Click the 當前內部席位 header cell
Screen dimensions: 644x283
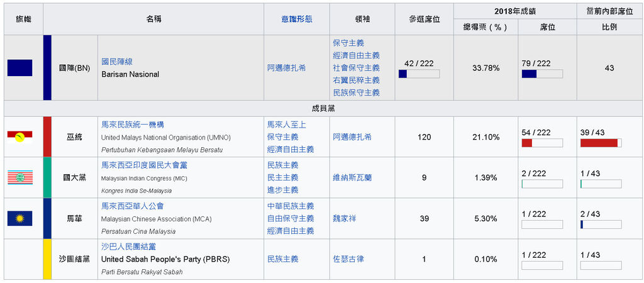(609, 11)
